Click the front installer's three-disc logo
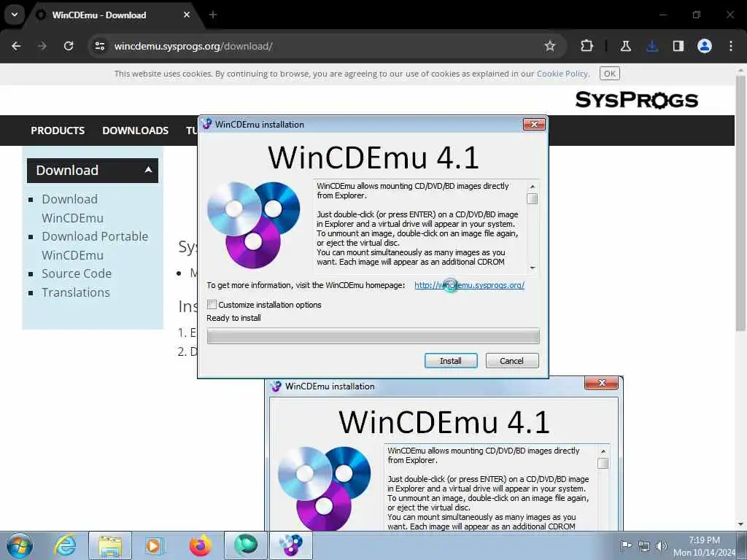This screenshot has height=560, width=747. pyautogui.click(x=253, y=225)
